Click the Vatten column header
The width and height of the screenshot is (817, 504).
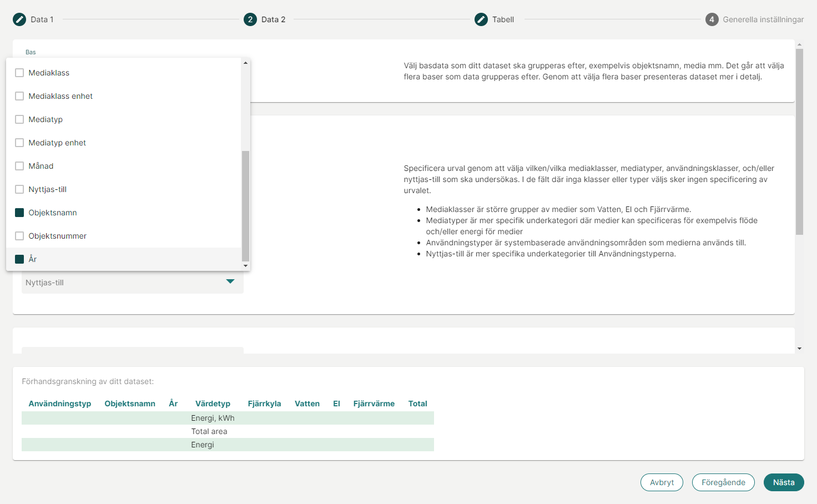tap(307, 404)
